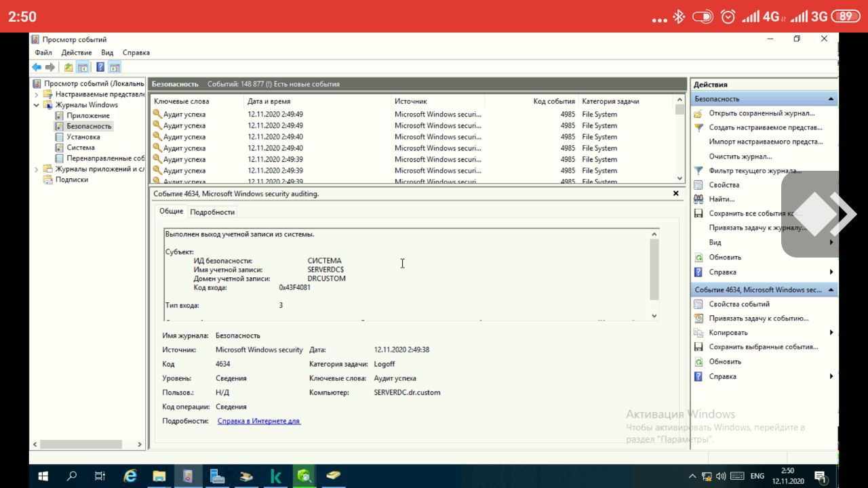The height and width of the screenshot is (488, 868).
Task: Open the Справка в Интернете link
Action: pos(258,421)
